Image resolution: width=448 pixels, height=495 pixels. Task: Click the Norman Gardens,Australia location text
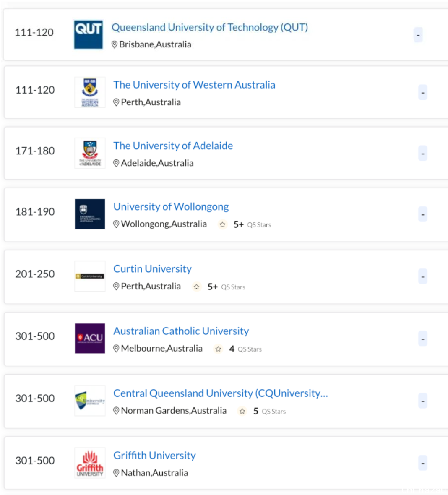(174, 411)
